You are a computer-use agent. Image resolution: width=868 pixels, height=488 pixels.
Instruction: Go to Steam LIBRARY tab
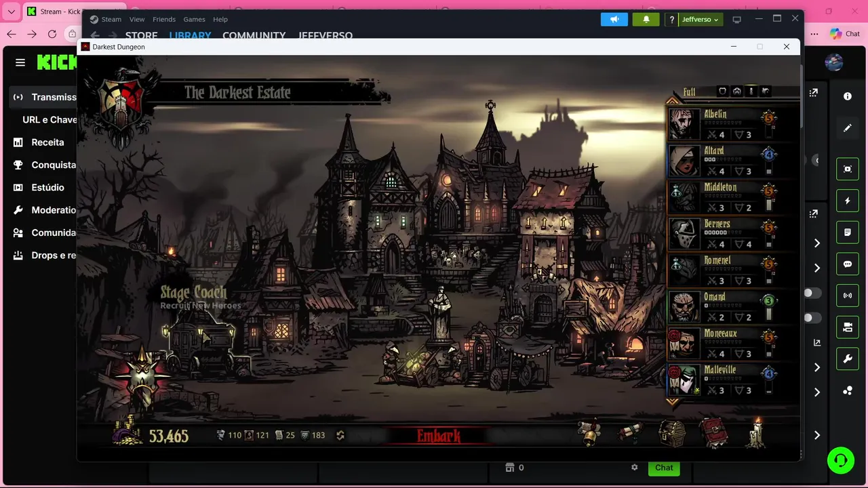point(190,35)
